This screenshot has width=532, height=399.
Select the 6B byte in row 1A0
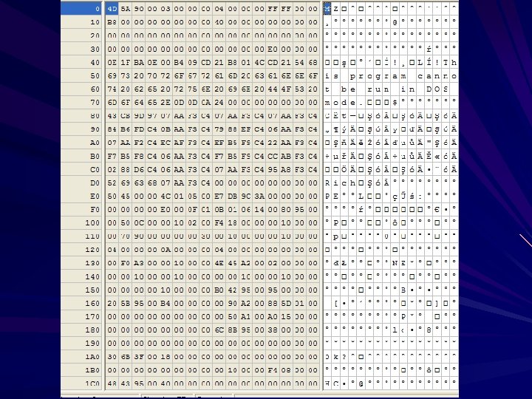pyautogui.click(x=126, y=357)
